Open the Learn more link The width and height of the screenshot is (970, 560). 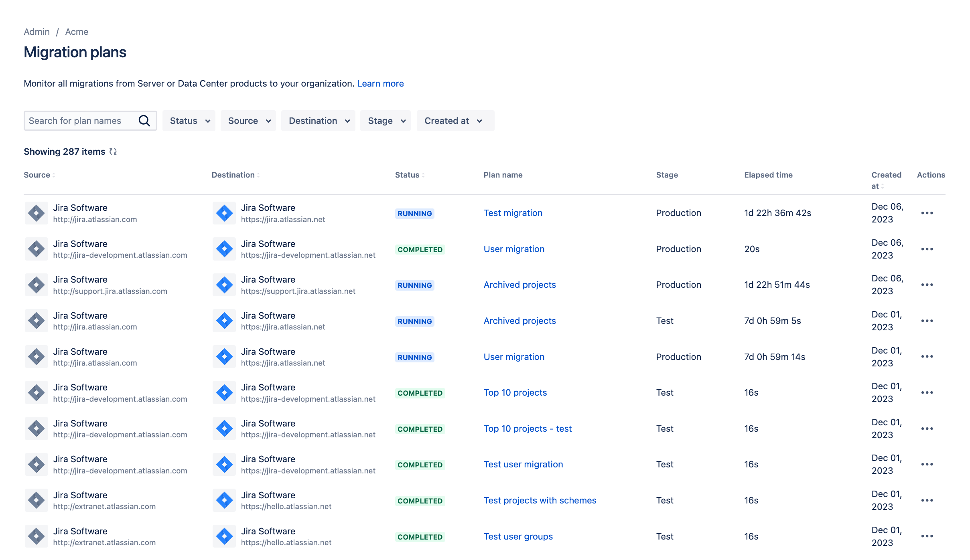pos(380,83)
